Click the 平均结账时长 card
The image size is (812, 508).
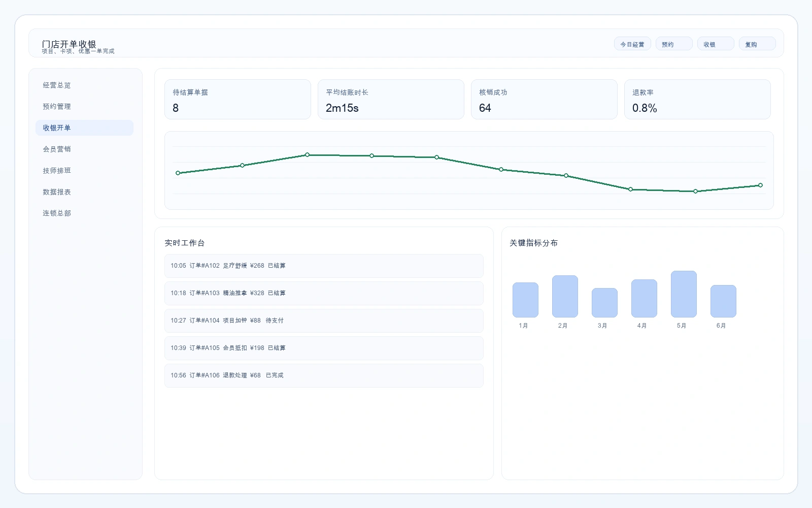[391, 100]
